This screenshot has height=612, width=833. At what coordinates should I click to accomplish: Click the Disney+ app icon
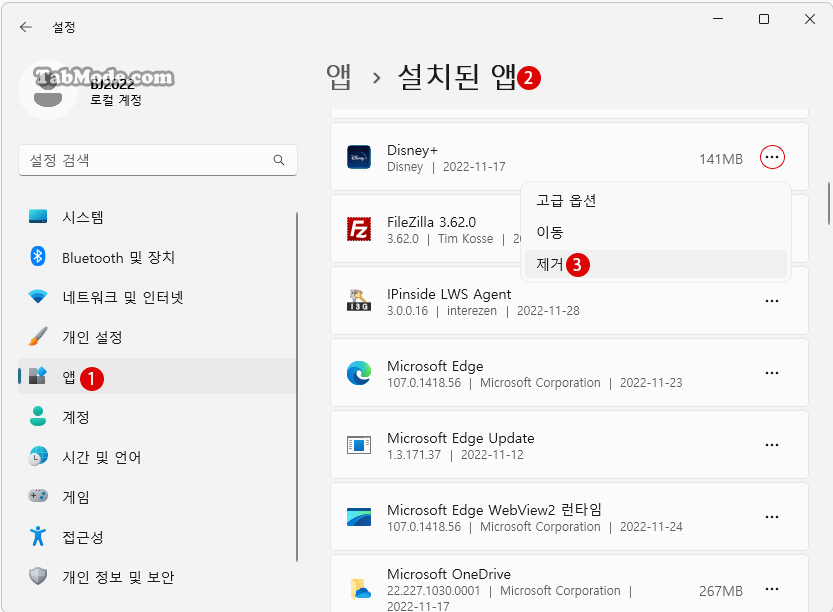[359, 157]
